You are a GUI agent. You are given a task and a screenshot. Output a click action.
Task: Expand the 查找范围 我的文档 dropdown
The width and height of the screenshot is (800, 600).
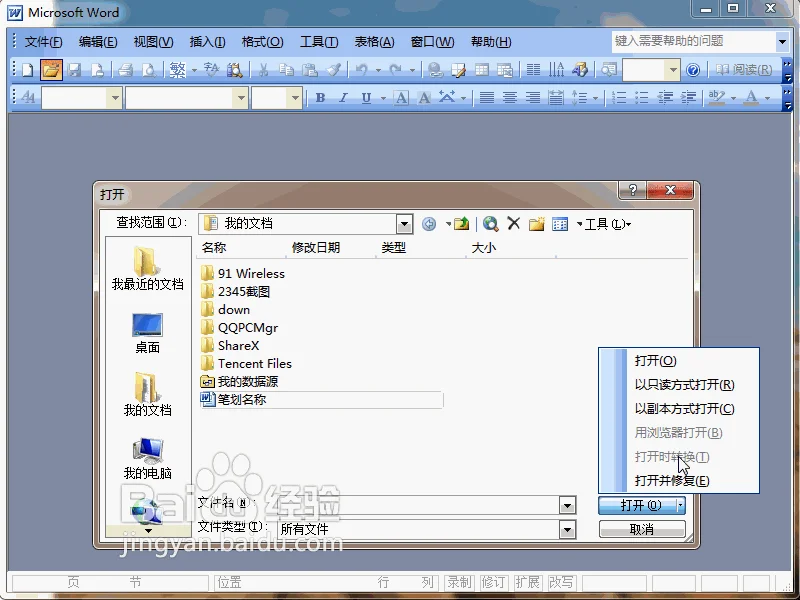[x=404, y=224]
